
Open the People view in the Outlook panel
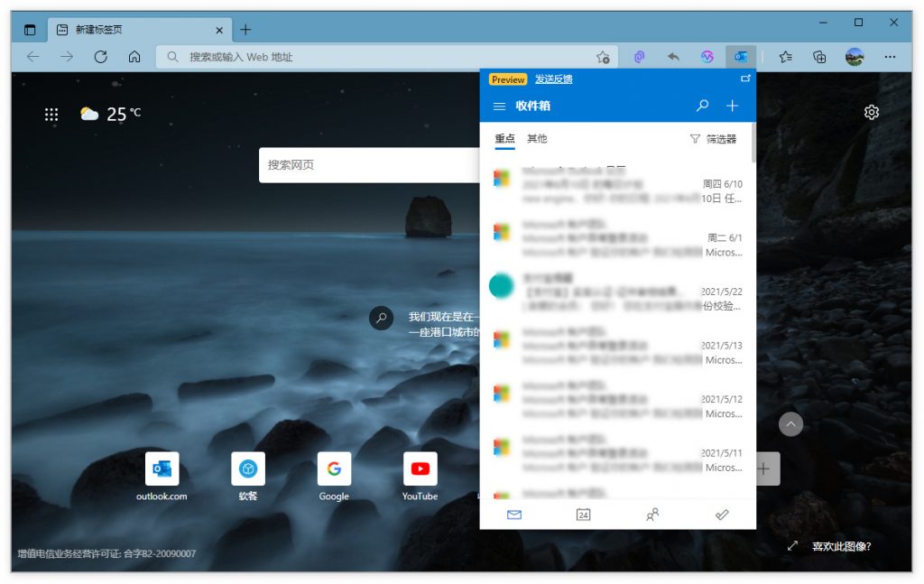click(x=652, y=514)
